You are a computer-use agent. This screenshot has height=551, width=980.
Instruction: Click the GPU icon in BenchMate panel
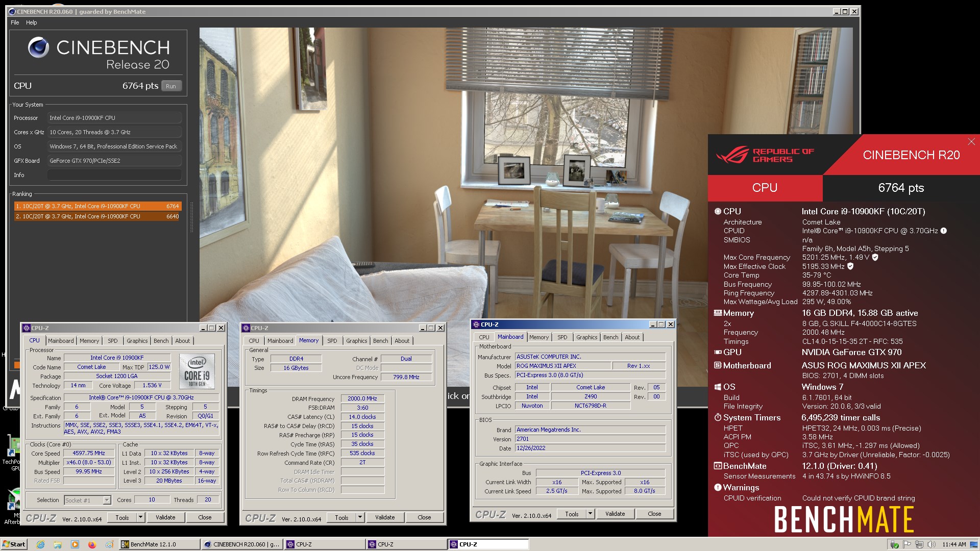[718, 352]
